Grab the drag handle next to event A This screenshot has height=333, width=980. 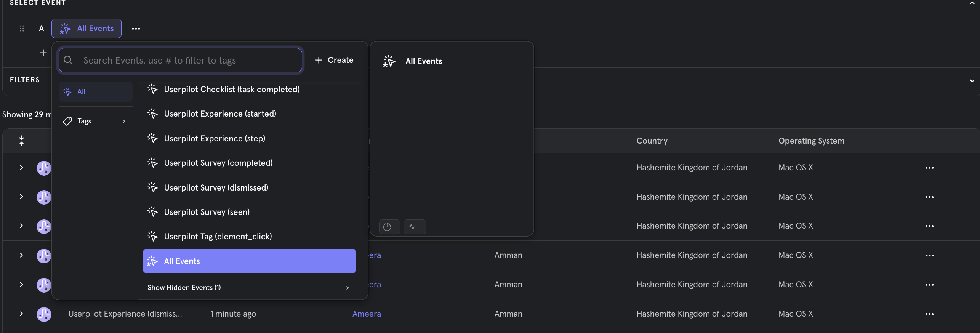coord(22,29)
